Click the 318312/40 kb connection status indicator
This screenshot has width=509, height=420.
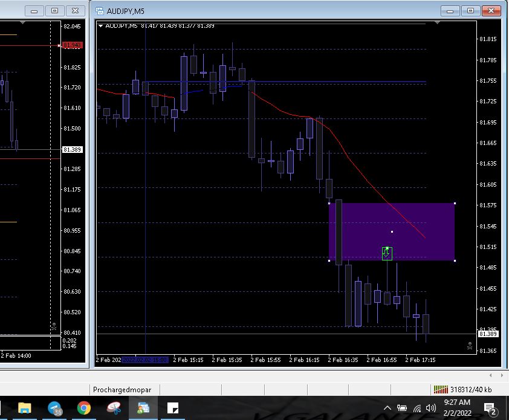click(463, 390)
